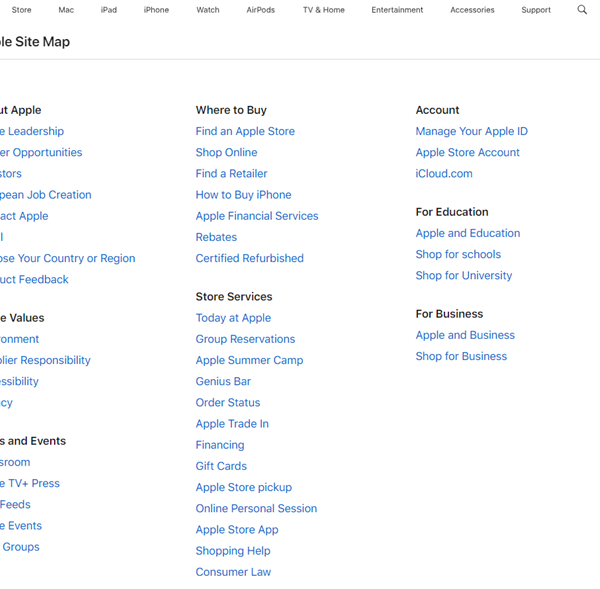Open the Store menu item

[21, 10]
